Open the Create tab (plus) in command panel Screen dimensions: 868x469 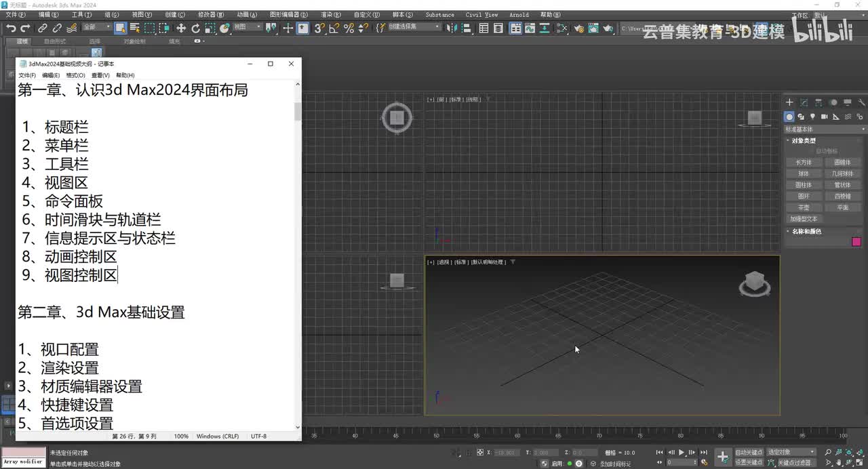tap(789, 102)
